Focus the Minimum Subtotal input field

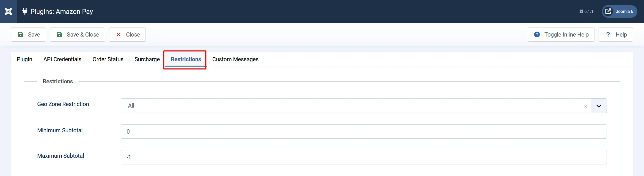(x=364, y=131)
